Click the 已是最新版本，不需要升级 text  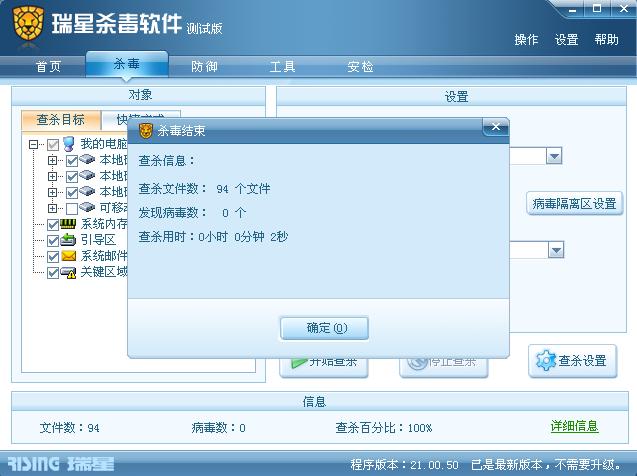coord(546,464)
